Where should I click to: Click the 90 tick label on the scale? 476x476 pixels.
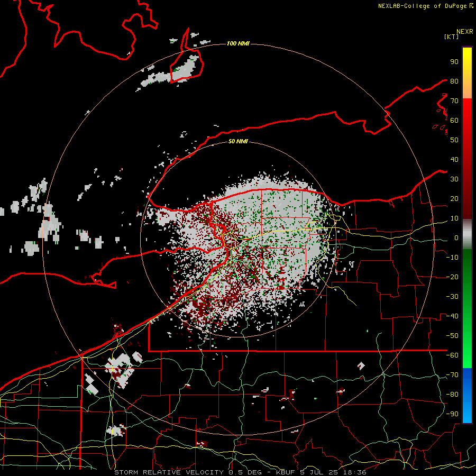pos(454,62)
